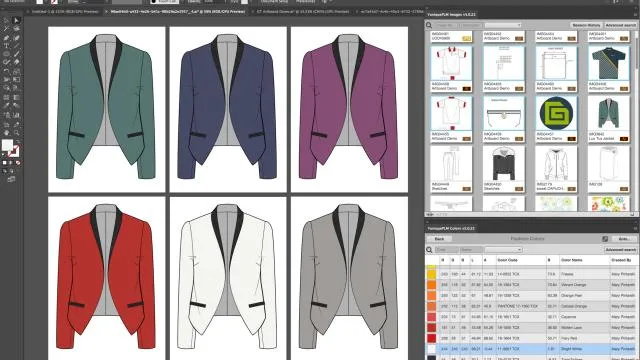Click the white jacket artboard
The image size is (640, 360).
tap(228, 278)
